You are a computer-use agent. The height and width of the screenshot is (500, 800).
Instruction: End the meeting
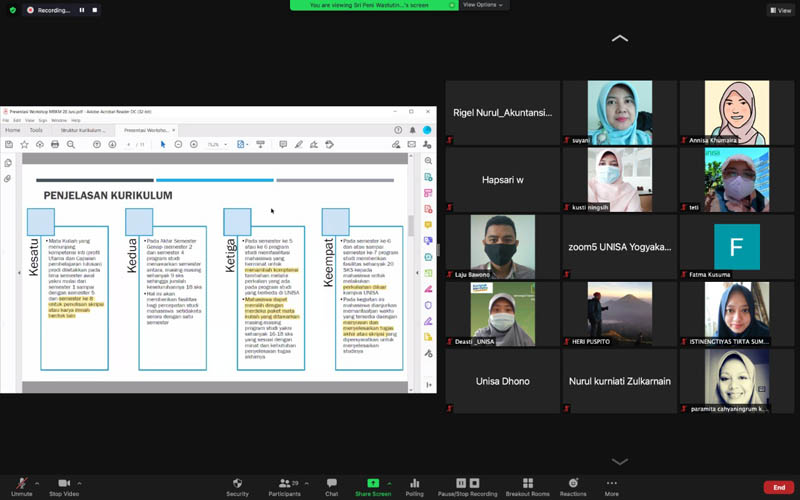click(x=779, y=487)
